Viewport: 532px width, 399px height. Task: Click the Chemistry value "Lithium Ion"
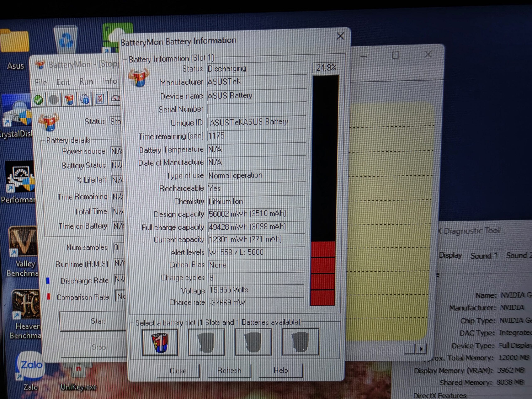click(226, 201)
